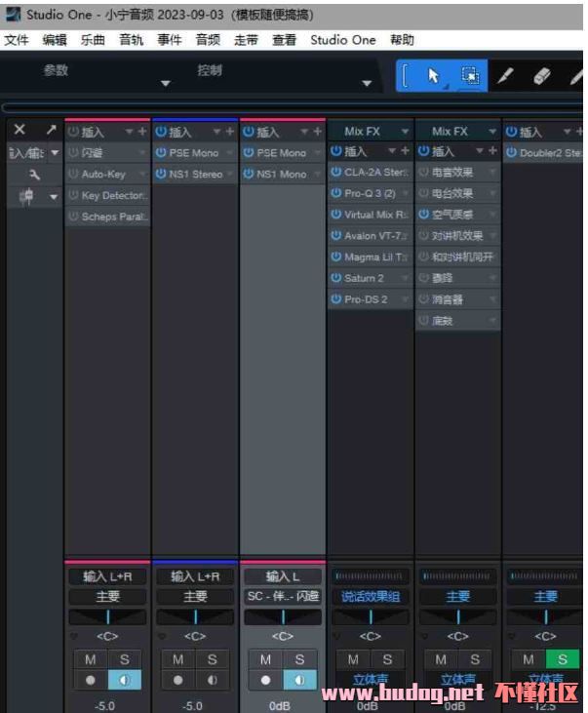This screenshot has width=588, height=713.
Task: Add an insert to the CLA-2A channel with plus
Action: tap(405, 150)
